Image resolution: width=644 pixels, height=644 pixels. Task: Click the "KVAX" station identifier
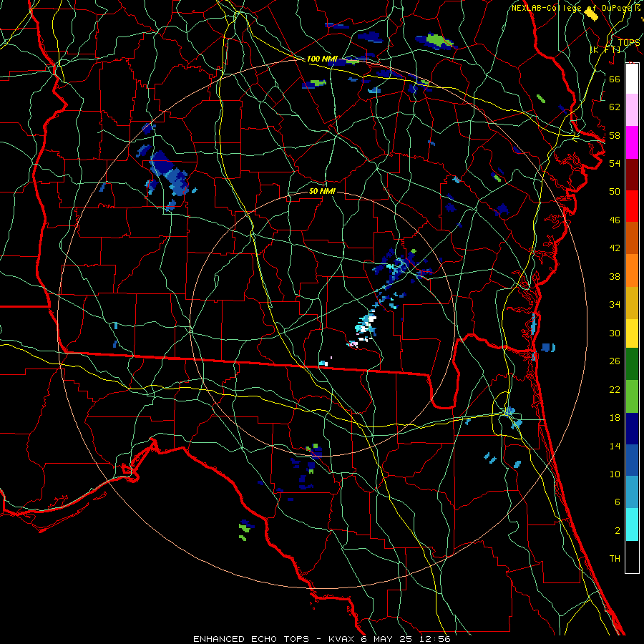click(x=342, y=639)
